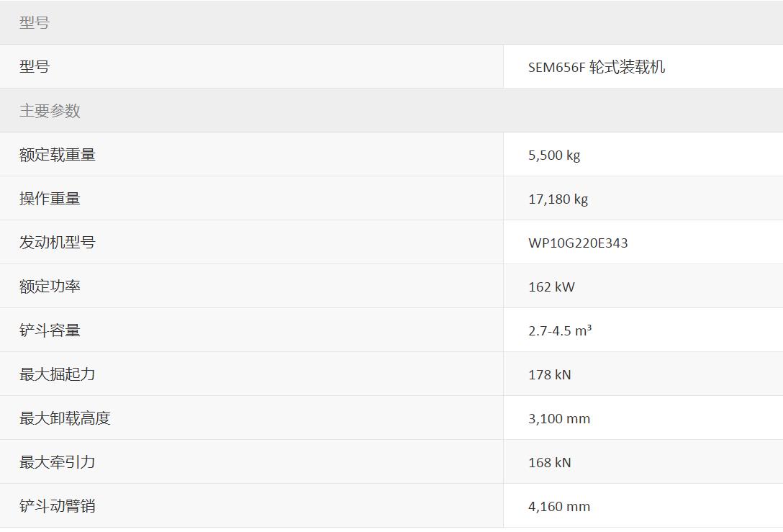Viewport: 783px width, 532px height.
Task: Click the 162 kW value
Action: (x=551, y=287)
